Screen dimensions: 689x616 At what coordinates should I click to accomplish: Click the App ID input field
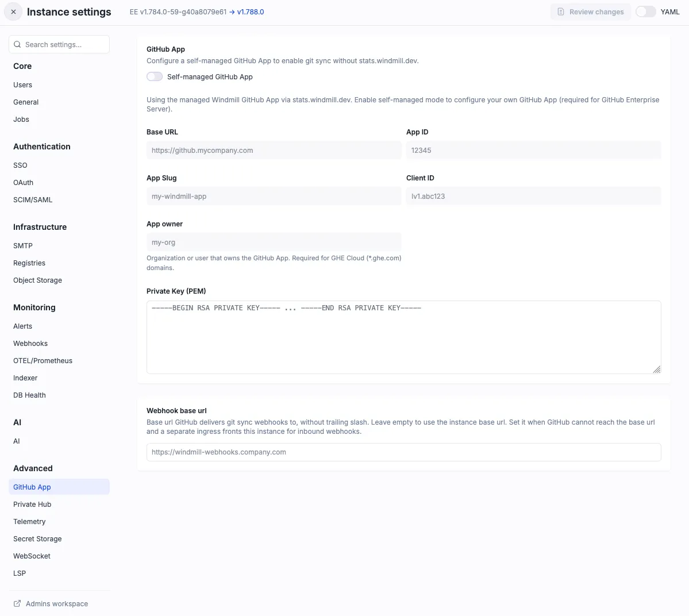(x=533, y=151)
